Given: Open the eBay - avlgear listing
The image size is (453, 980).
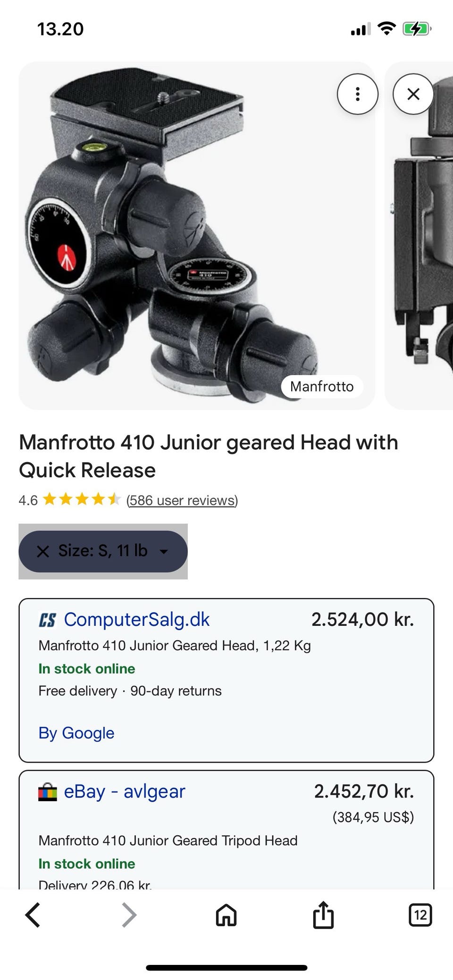Looking at the screenshot, I should (x=124, y=791).
